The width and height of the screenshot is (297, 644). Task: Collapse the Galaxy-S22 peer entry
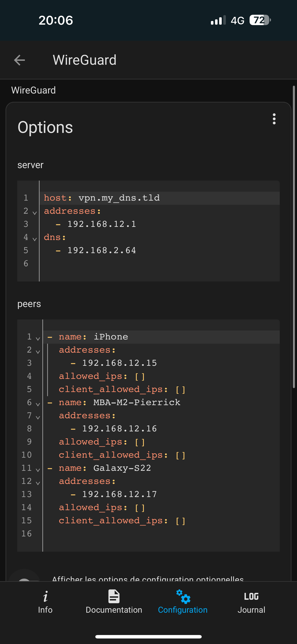pos(38,470)
